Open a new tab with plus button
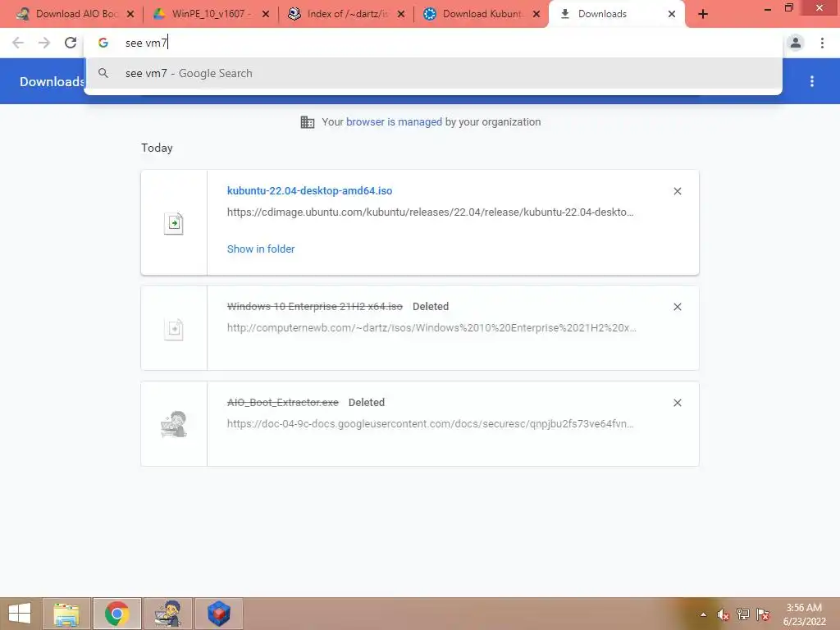840x630 pixels. click(x=703, y=14)
